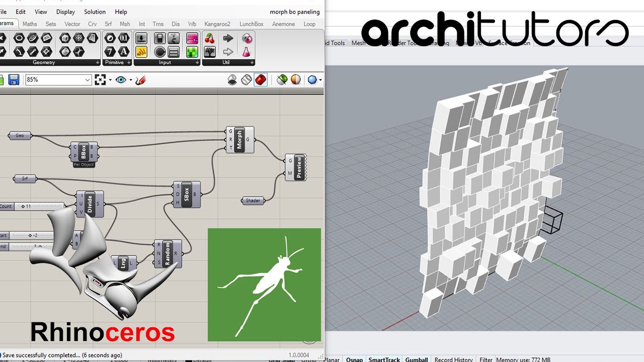
Task: Select the Srf parameter on the canvas
Action: click(x=25, y=178)
